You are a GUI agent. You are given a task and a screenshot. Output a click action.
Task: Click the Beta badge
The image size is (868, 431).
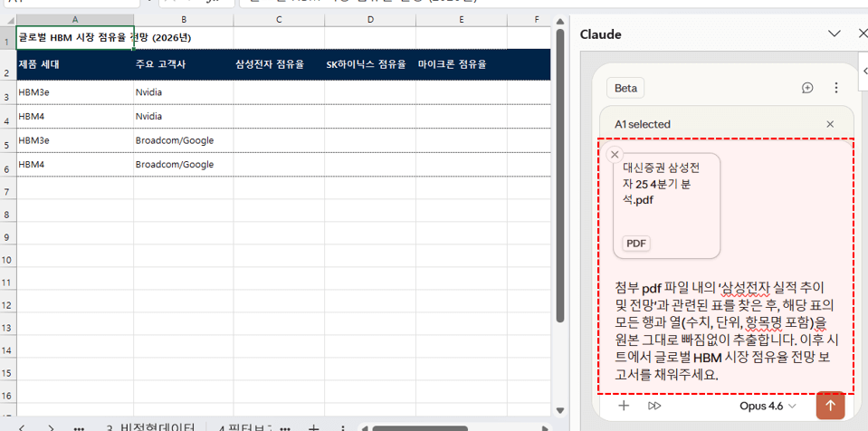pyautogui.click(x=625, y=88)
